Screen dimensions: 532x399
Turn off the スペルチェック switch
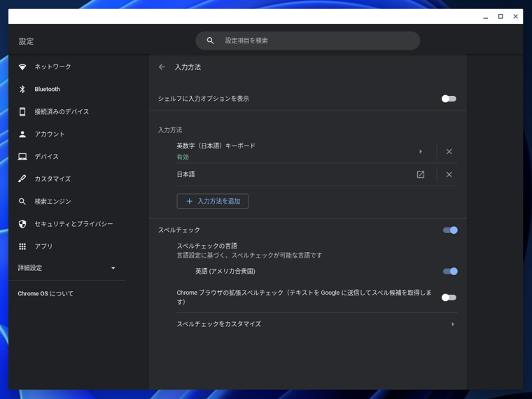[x=450, y=230]
